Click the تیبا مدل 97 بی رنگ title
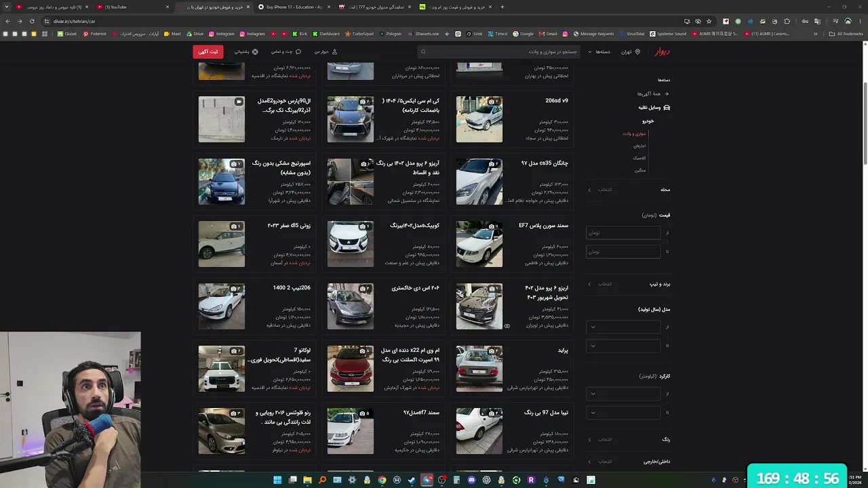Image resolution: width=868 pixels, height=488 pixels. coord(546,413)
